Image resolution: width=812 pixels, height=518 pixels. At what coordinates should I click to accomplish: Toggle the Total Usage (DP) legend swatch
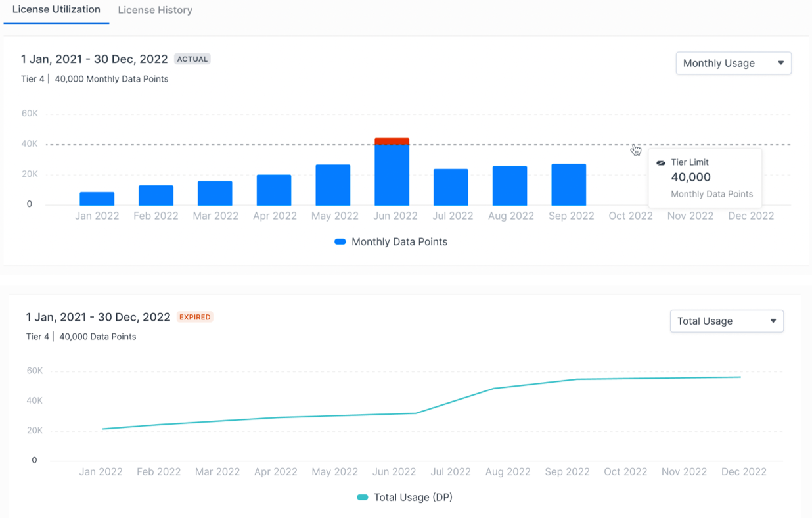[x=363, y=498]
